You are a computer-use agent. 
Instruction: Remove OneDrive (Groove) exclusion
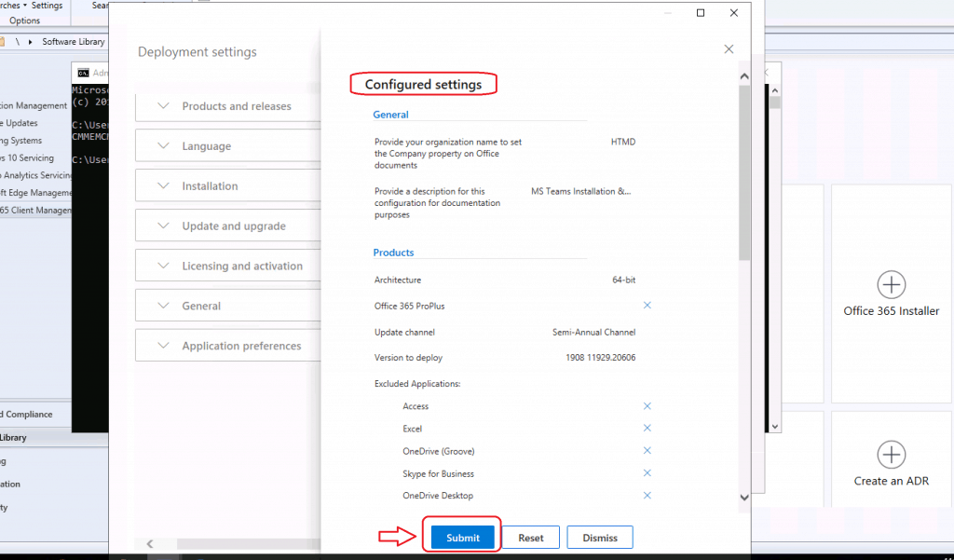click(x=647, y=450)
